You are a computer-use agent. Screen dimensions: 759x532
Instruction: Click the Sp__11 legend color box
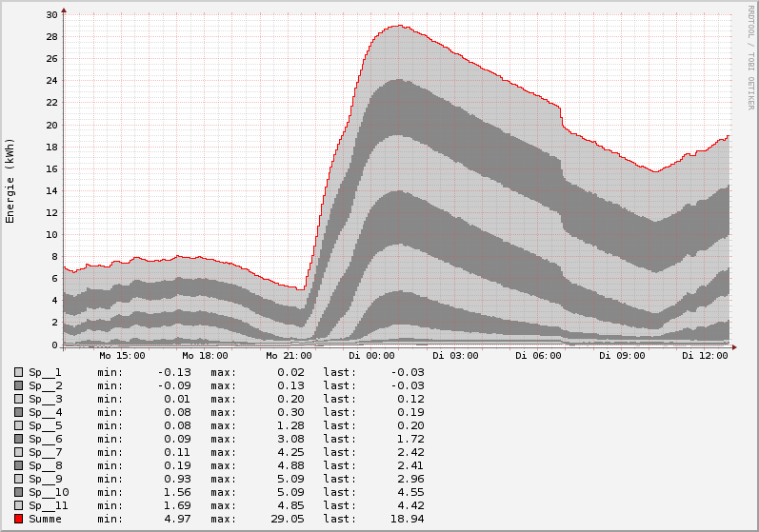point(19,505)
